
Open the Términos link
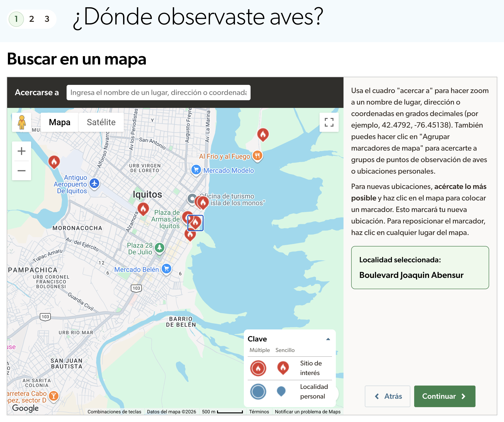point(259,412)
